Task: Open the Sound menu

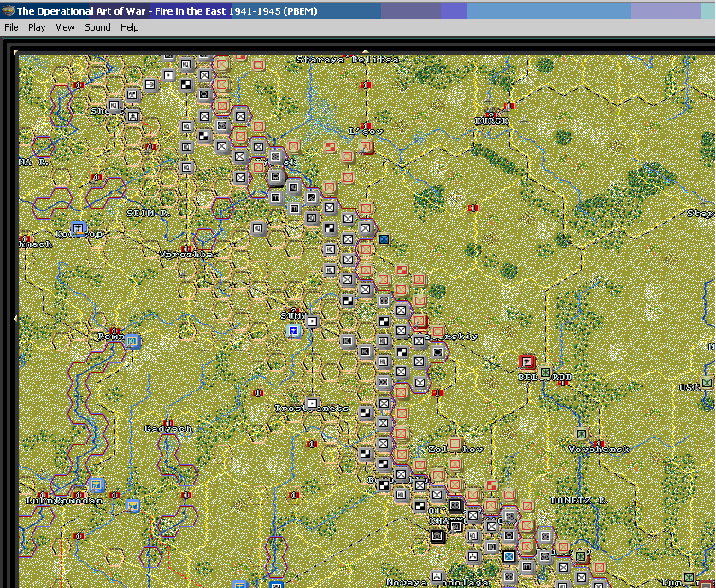Action: point(97,27)
